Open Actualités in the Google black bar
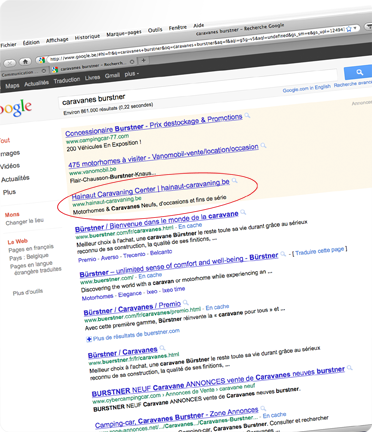This screenshot has width=372, height=432. (x=36, y=83)
